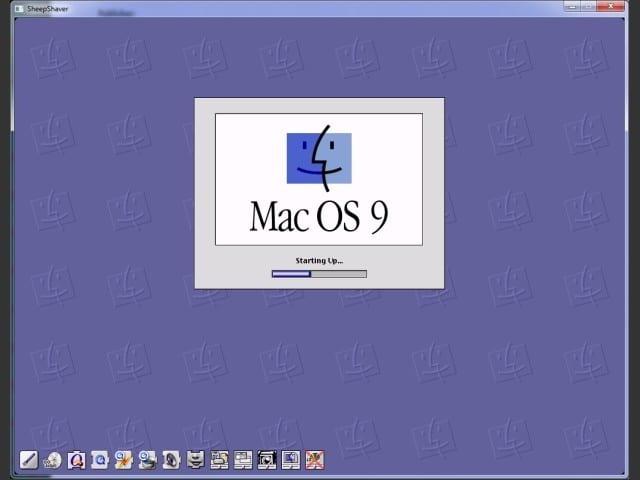Click the "Mac OS 9" title text
This screenshot has width=640, height=480.
[318, 217]
